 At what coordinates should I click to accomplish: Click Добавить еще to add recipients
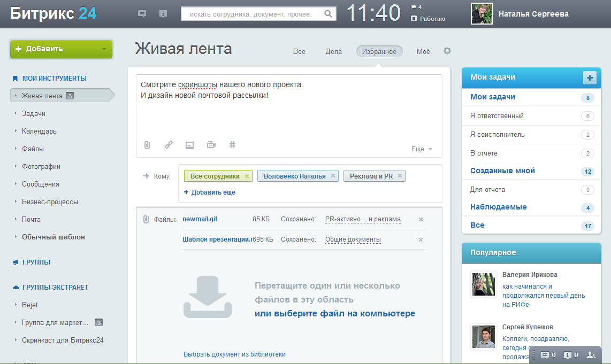tap(210, 192)
